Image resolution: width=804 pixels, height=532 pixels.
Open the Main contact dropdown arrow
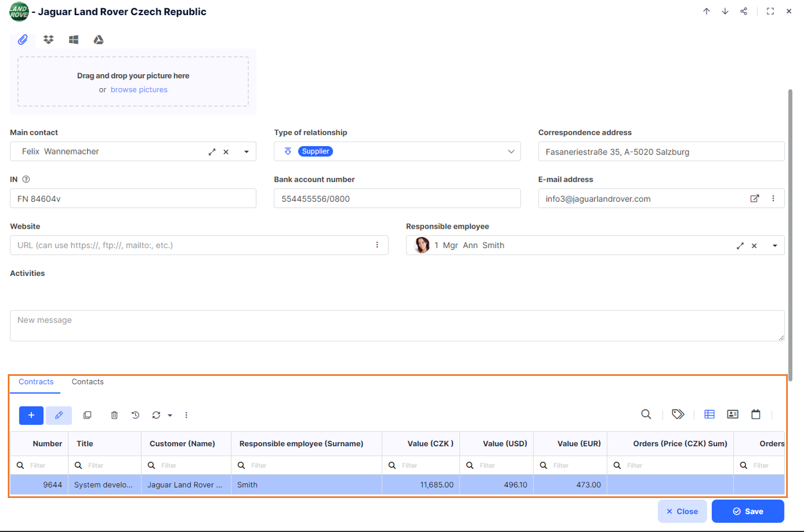[x=247, y=152]
